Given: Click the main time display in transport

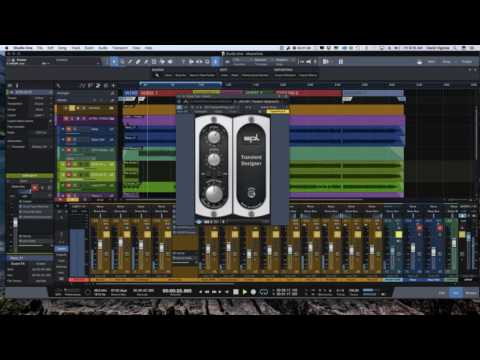Looking at the screenshot, I should [177, 291].
